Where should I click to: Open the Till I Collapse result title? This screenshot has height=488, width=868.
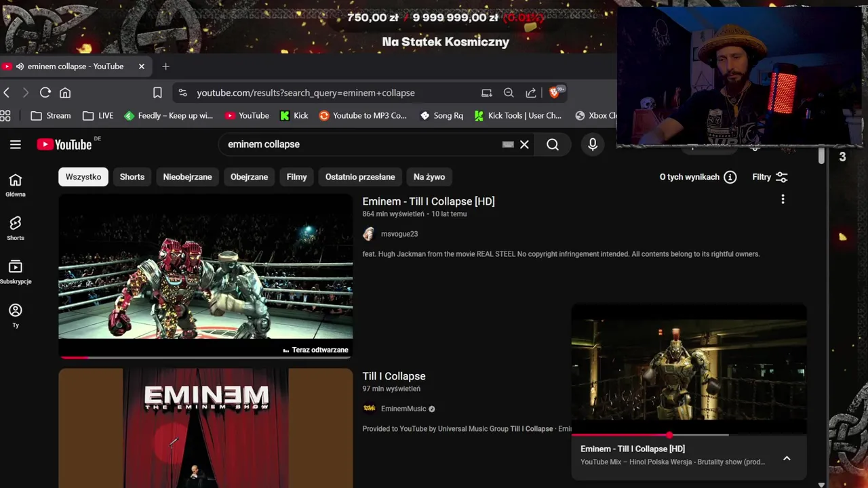tap(394, 376)
